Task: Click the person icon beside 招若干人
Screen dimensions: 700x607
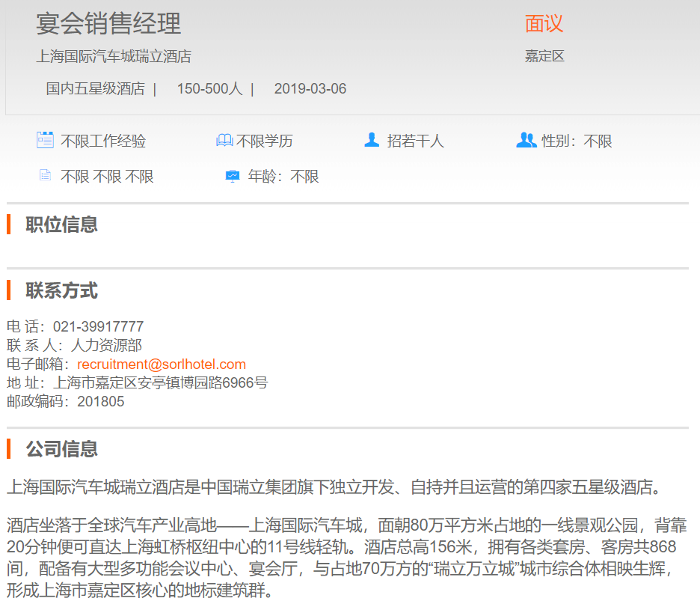Action: point(372,140)
